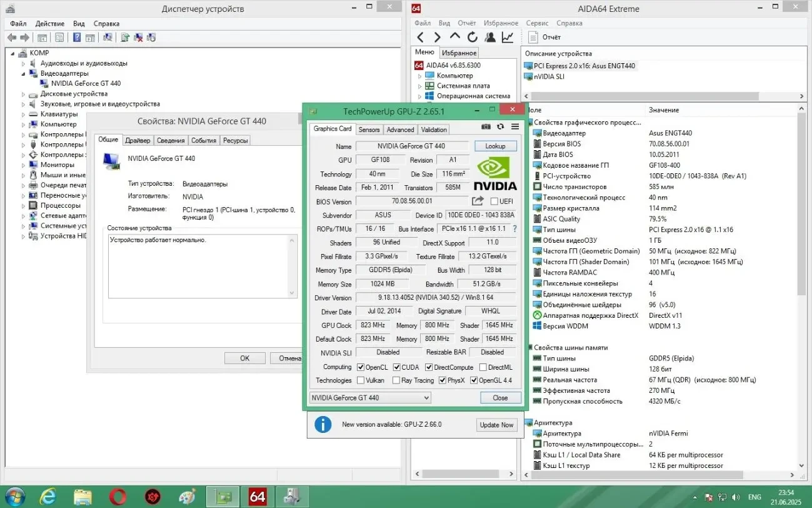The height and width of the screenshot is (508, 812).
Task: Open File Explorer from the taskbar
Action: pos(83,497)
